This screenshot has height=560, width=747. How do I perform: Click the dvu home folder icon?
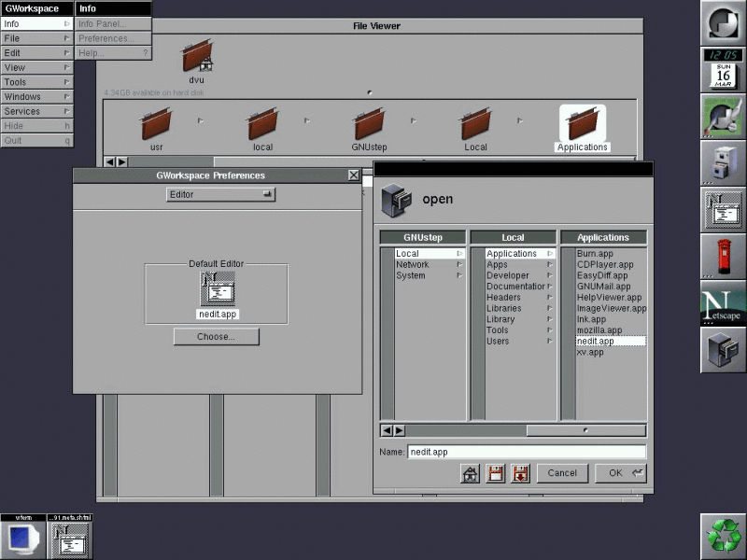click(x=196, y=60)
